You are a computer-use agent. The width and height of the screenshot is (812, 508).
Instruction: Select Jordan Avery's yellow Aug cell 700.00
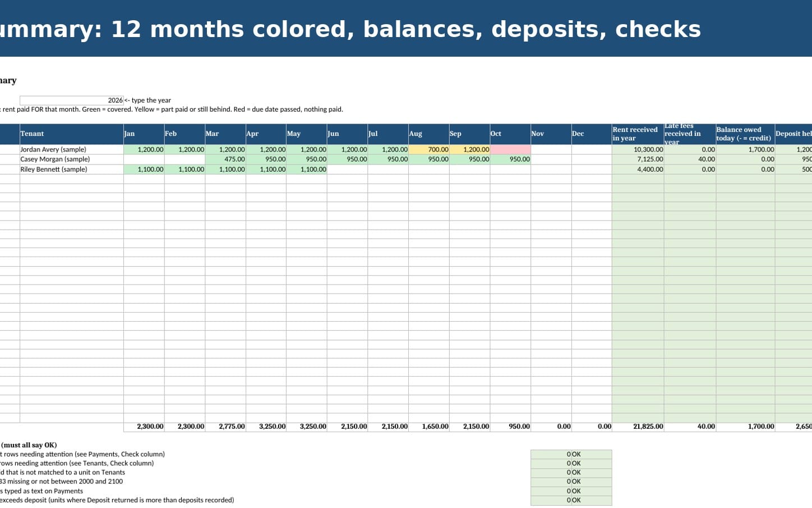[429, 150]
